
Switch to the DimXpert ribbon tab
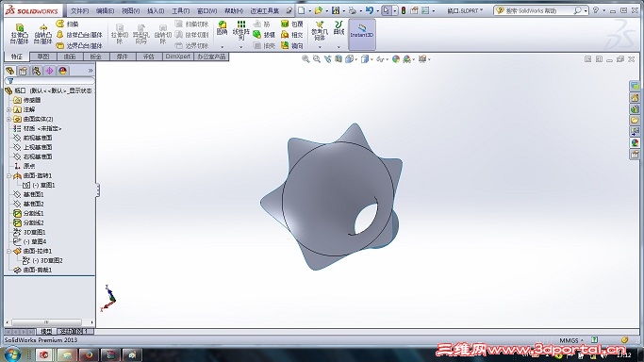tap(178, 57)
